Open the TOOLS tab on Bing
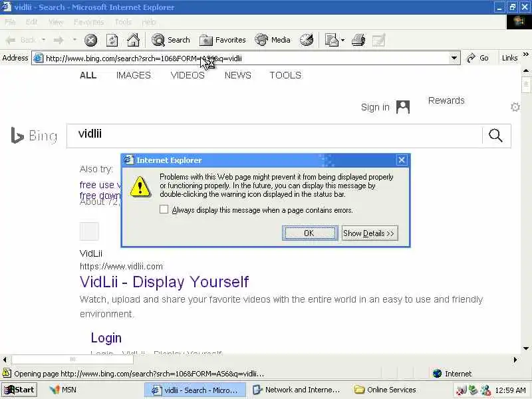 tap(285, 75)
